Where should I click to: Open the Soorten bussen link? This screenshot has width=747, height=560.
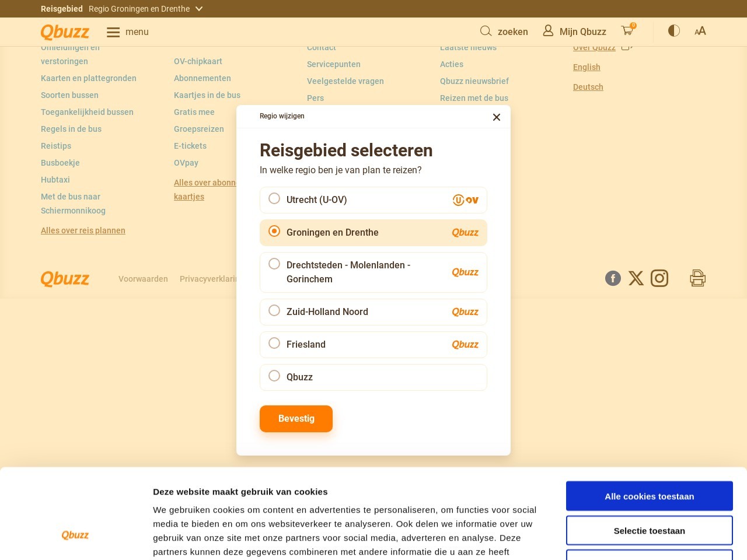(x=69, y=95)
